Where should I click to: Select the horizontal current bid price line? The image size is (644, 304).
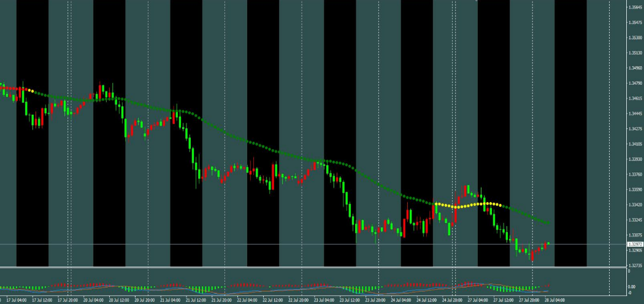click(x=313, y=244)
